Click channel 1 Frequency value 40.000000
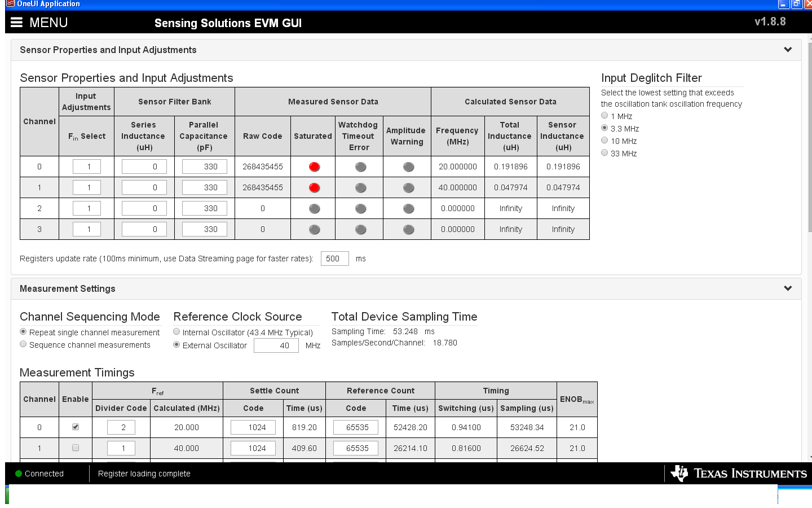 point(458,187)
